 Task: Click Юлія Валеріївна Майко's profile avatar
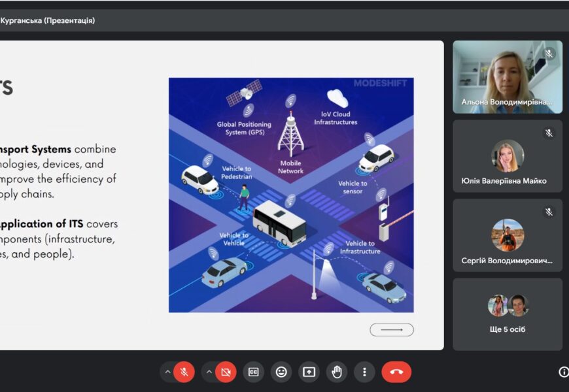508,155
